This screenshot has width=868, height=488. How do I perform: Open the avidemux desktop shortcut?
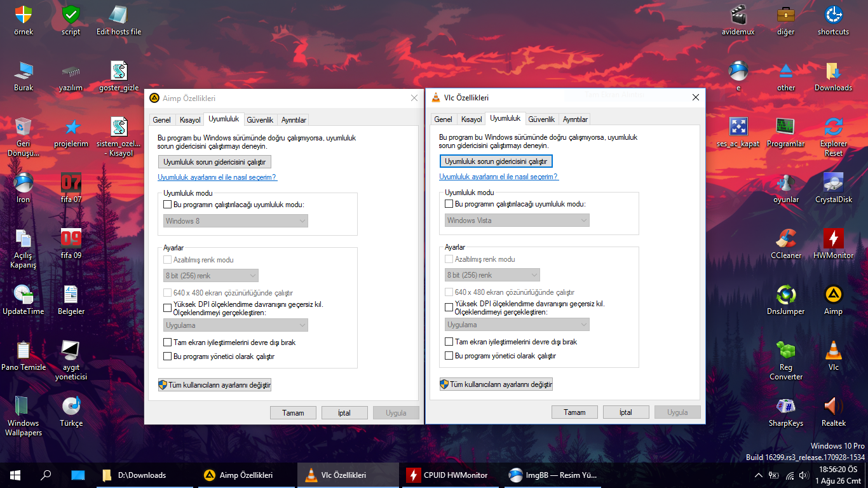pos(738,20)
